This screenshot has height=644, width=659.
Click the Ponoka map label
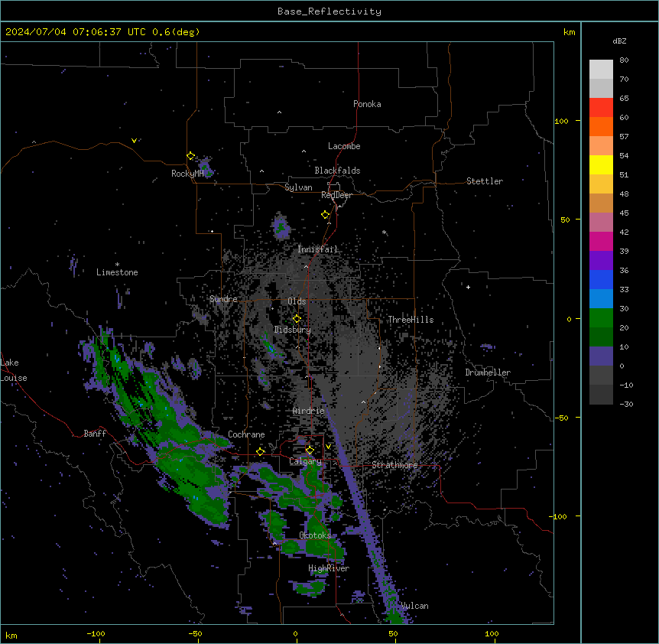tap(367, 104)
